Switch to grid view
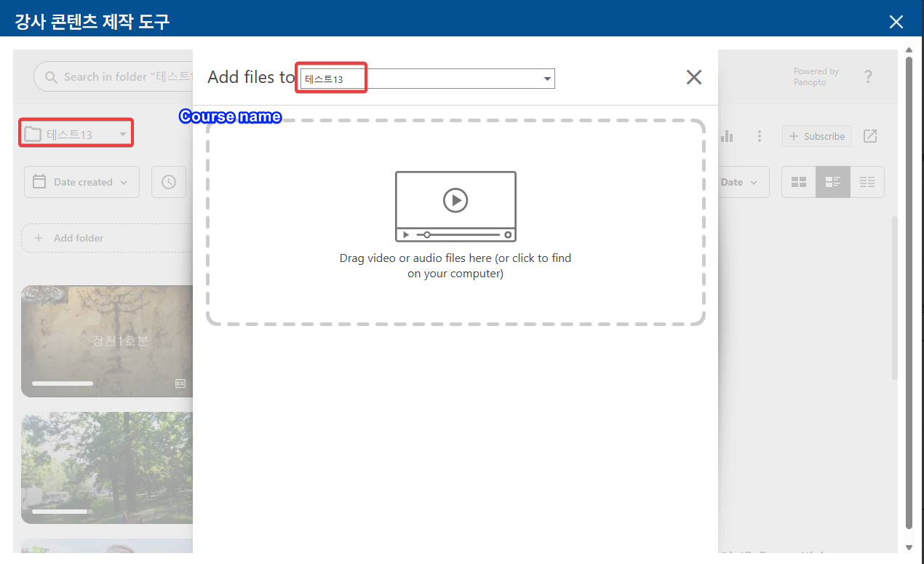The height and width of the screenshot is (564, 924). (799, 182)
